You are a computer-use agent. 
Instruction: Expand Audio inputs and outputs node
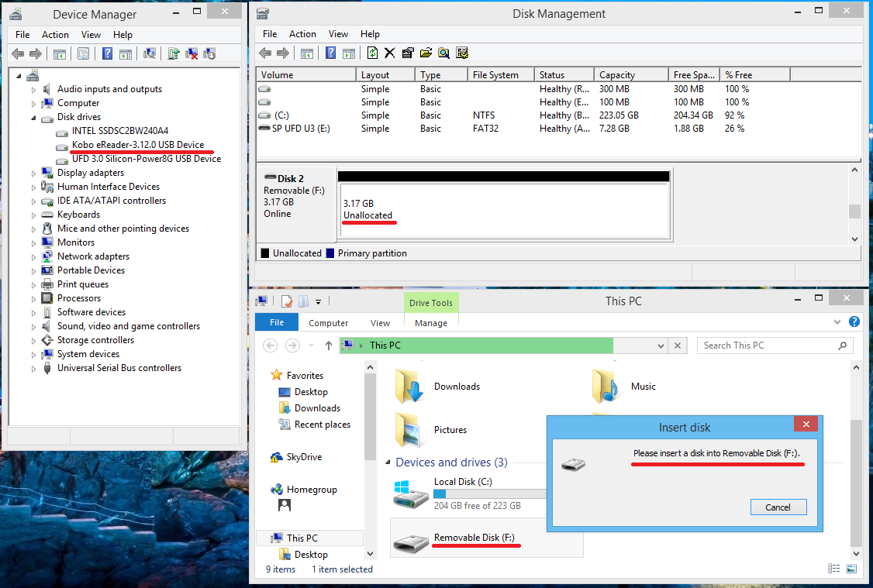tap(33, 90)
